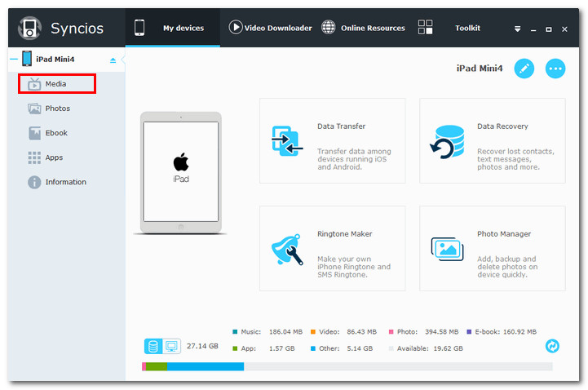The image size is (588, 390).
Task: Open the Photo Manager tool
Action: (x=492, y=248)
